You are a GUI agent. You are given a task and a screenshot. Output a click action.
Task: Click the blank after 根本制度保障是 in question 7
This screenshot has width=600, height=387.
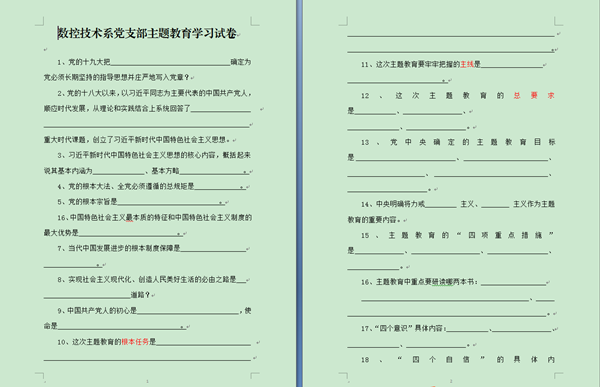click(x=213, y=250)
